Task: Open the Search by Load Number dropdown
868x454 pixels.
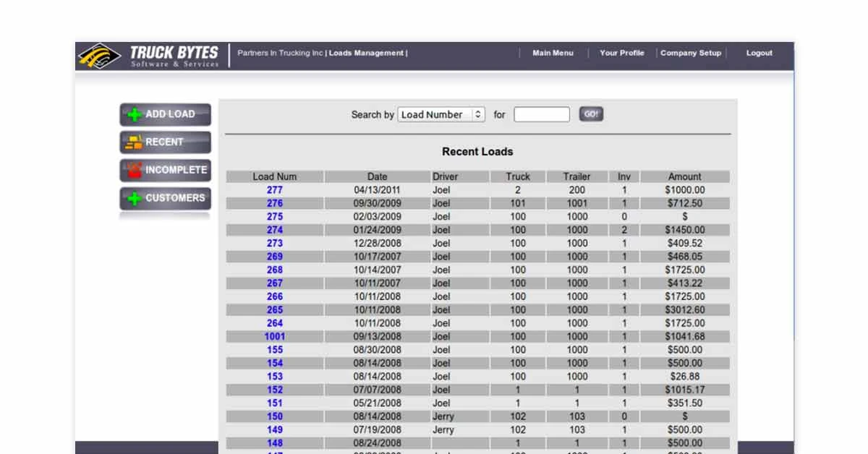Action: click(441, 114)
